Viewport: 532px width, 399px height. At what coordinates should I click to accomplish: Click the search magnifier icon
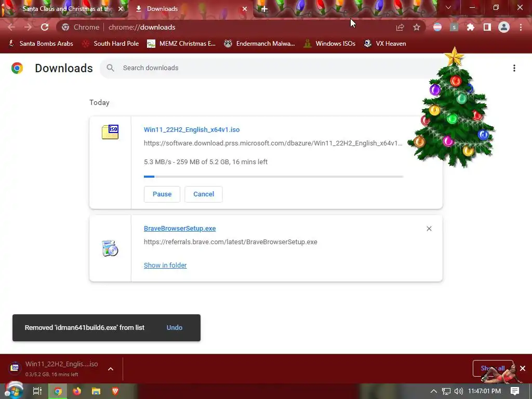110,68
